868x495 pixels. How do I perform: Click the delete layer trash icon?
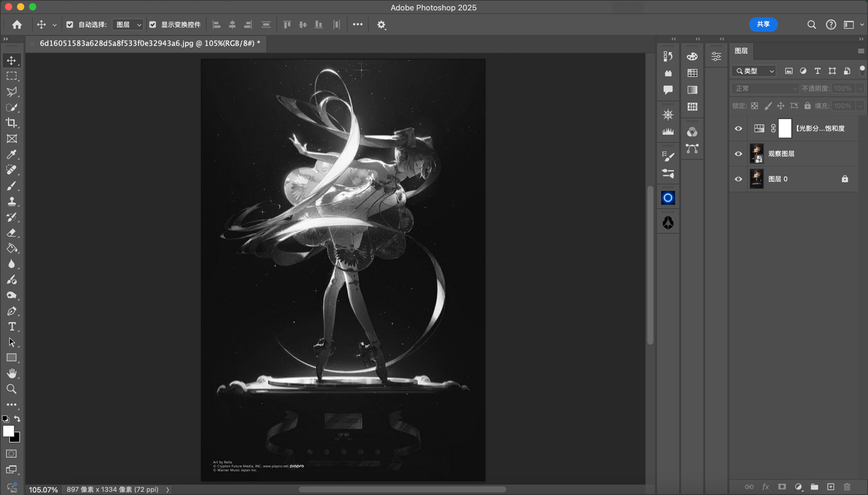coord(847,487)
